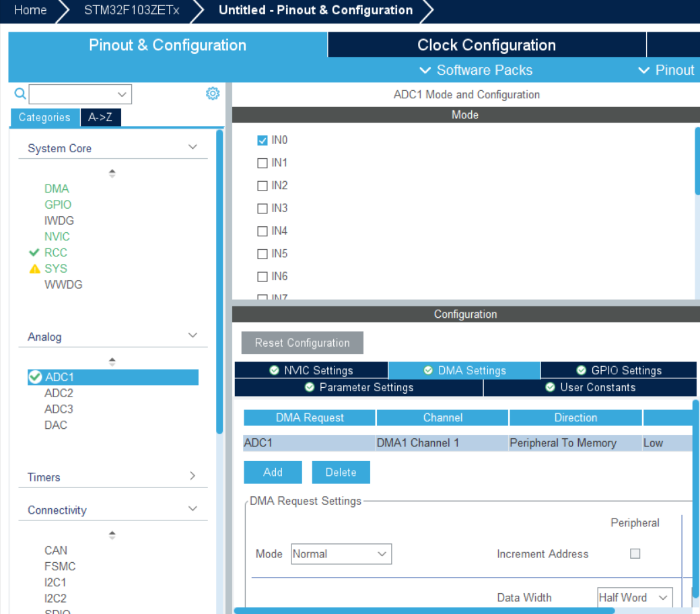Select ADC2 in Analog list
This screenshot has height=614, width=700.
point(59,393)
